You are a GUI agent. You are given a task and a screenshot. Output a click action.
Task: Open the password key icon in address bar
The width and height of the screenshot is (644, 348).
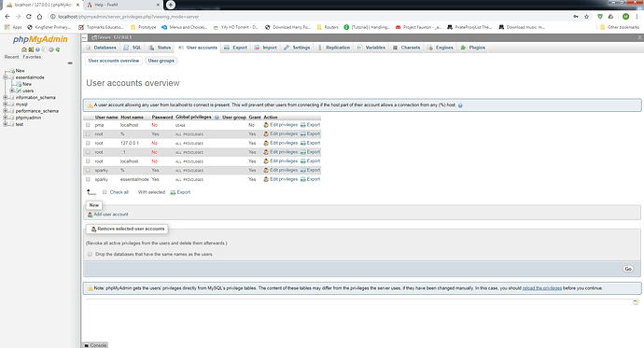(576, 17)
